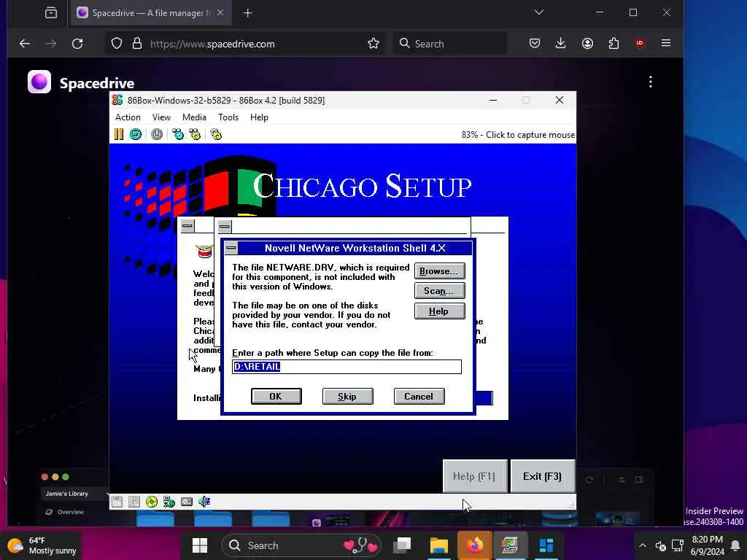Click the hard reset toolbar icon
Image resolution: width=747 pixels, height=560 pixels.
point(136,135)
